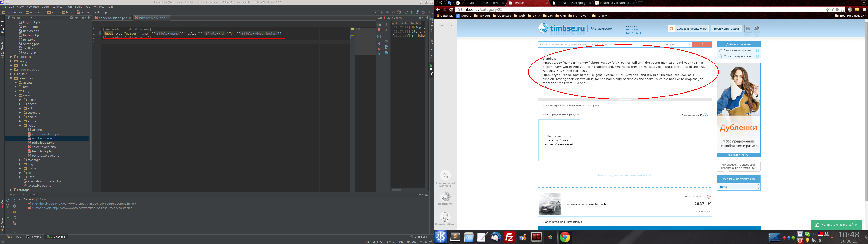Expand the bootstrap folder
868x244 pixels.
11,57
